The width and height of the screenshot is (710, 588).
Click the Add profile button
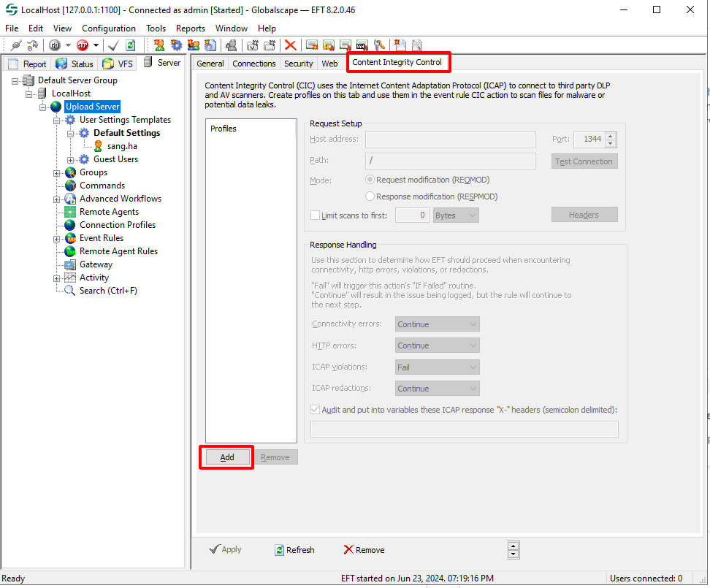tap(227, 457)
